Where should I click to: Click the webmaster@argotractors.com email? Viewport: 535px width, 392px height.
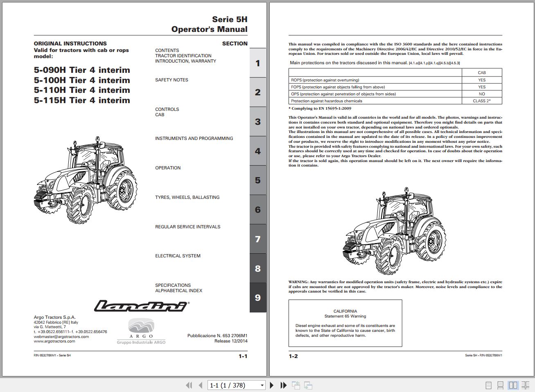pos(61,336)
